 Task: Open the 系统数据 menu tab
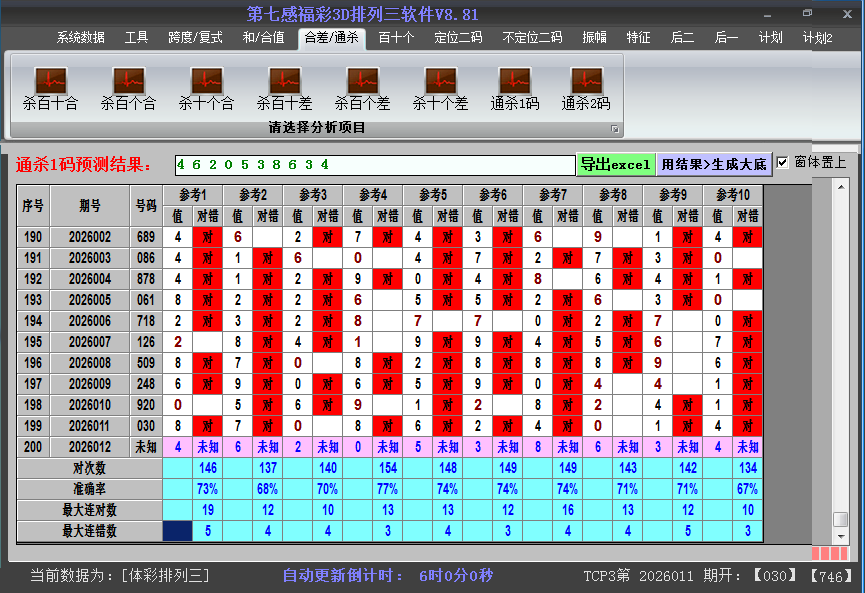pyautogui.click(x=80, y=38)
